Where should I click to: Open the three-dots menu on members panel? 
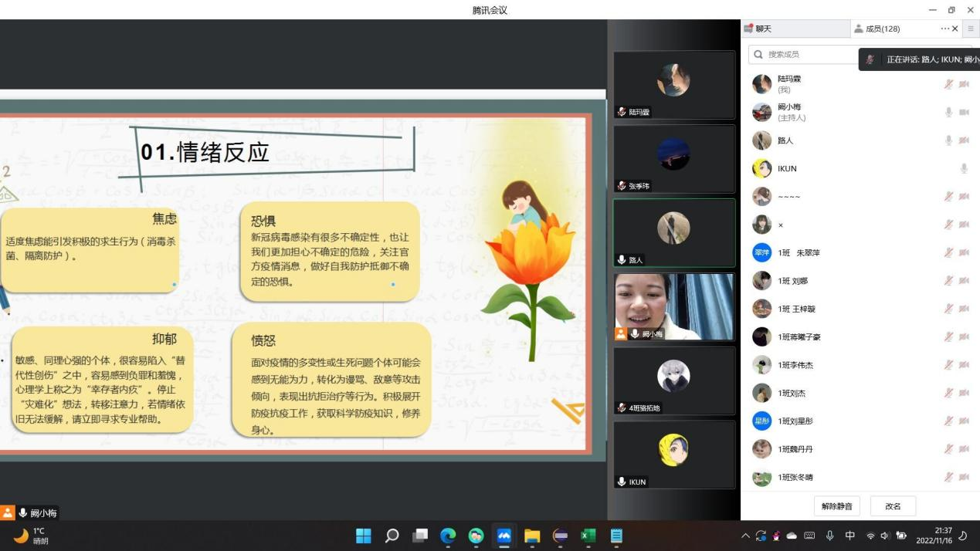coord(944,29)
